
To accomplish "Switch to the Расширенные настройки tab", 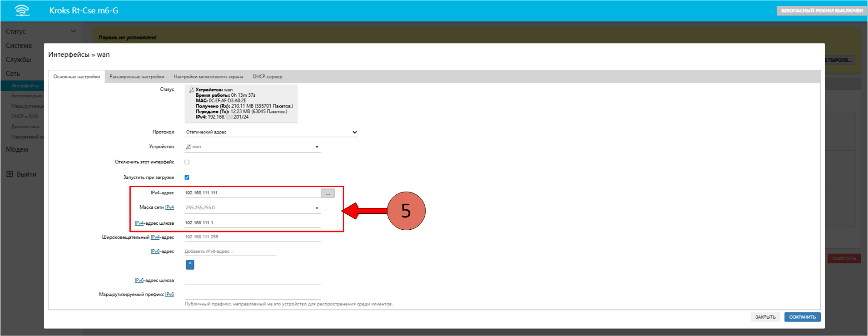I will coord(137,77).
